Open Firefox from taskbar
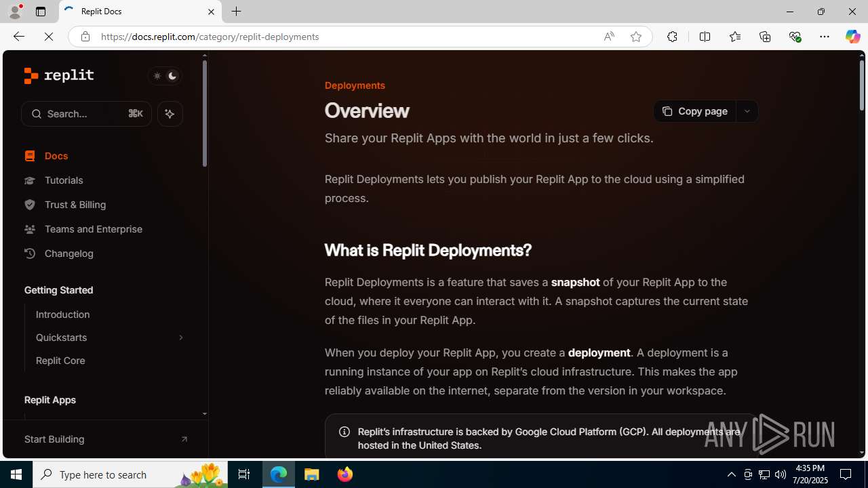 coord(345,474)
